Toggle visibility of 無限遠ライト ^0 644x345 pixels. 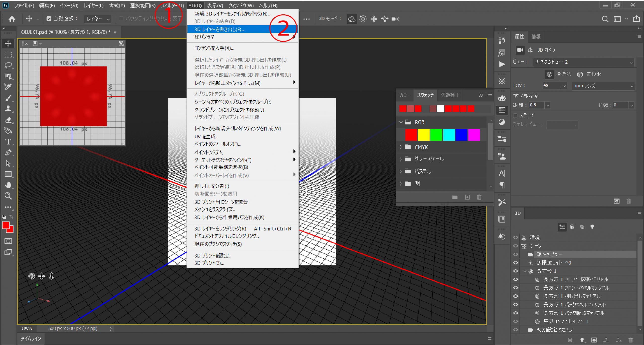(515, 263)
